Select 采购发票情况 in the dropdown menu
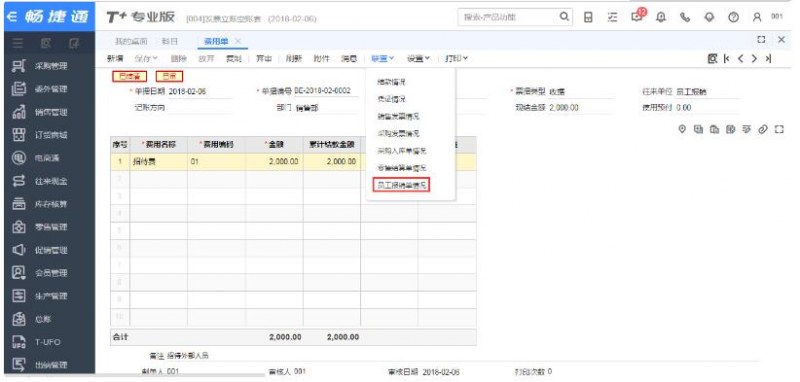800x382 pixels. [x=398, y=134]
